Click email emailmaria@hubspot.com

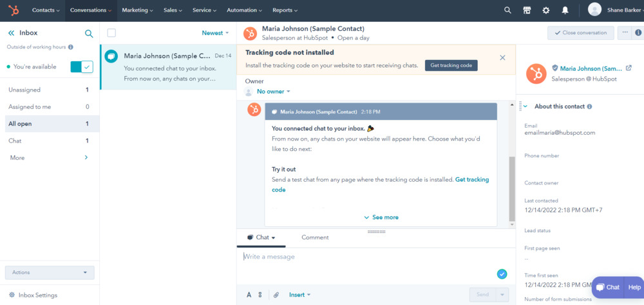pyautogui.click(x=560, y=133)
